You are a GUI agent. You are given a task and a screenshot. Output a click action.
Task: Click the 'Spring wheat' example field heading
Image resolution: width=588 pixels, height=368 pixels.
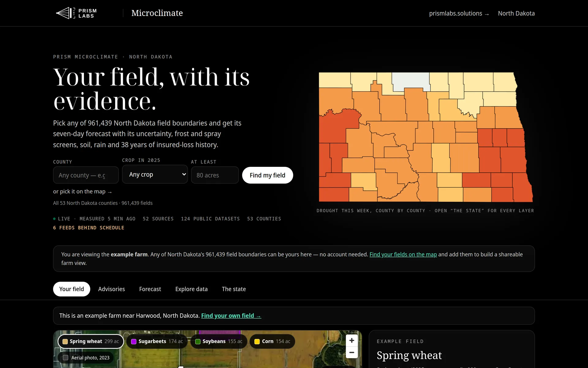[x=409, y=355]
